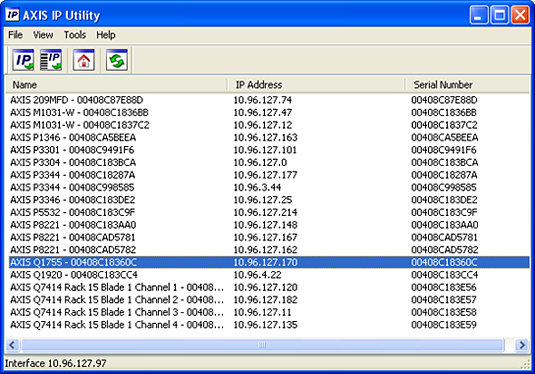Screen dimensions: 535x374
Task: Click the Assign new IP address icon
Action: pos(23,60)
